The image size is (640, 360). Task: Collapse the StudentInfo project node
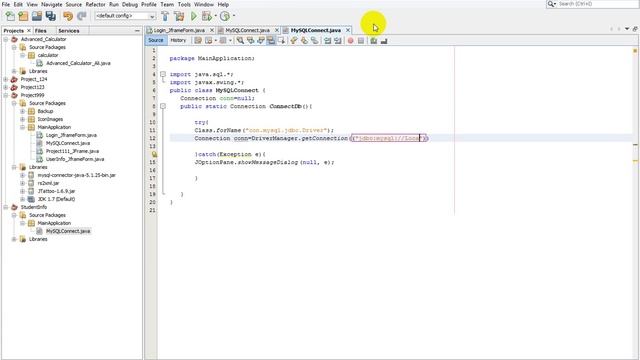(x=6, y=207)
